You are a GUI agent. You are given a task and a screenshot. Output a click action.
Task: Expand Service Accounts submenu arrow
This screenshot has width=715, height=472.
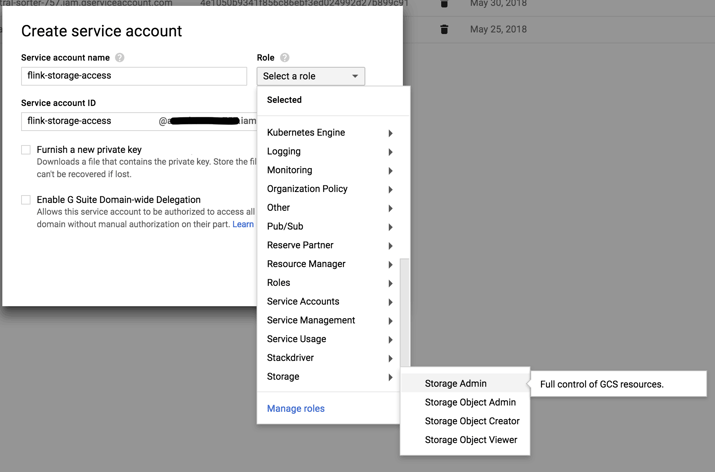click(390, 302)
